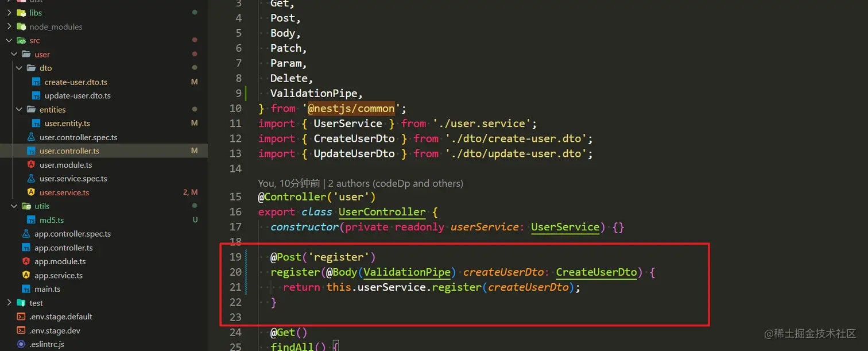Click the test folder icon
This screenshot has width=868, height=351.
(x=21, y=303)
